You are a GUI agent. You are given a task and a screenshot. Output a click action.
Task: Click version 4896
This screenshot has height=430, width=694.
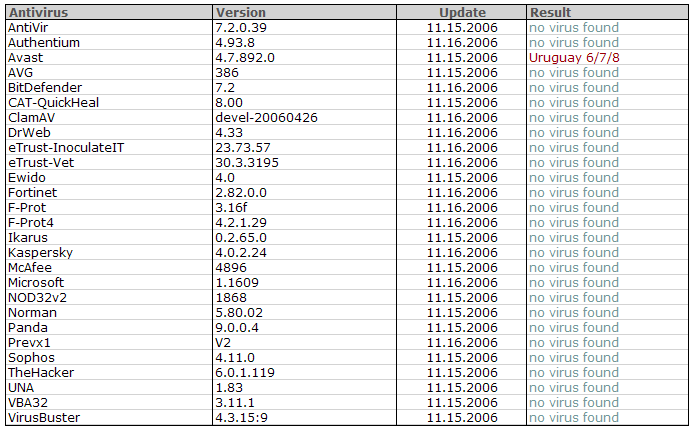pyautogui.click(x=231, y=268)
